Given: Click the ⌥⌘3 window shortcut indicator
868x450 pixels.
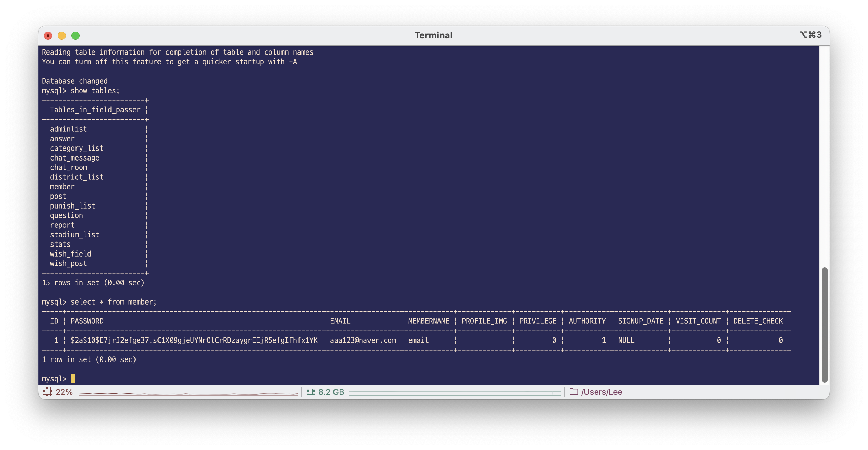Looking at the screenshot, I should (x=811, y=35).
